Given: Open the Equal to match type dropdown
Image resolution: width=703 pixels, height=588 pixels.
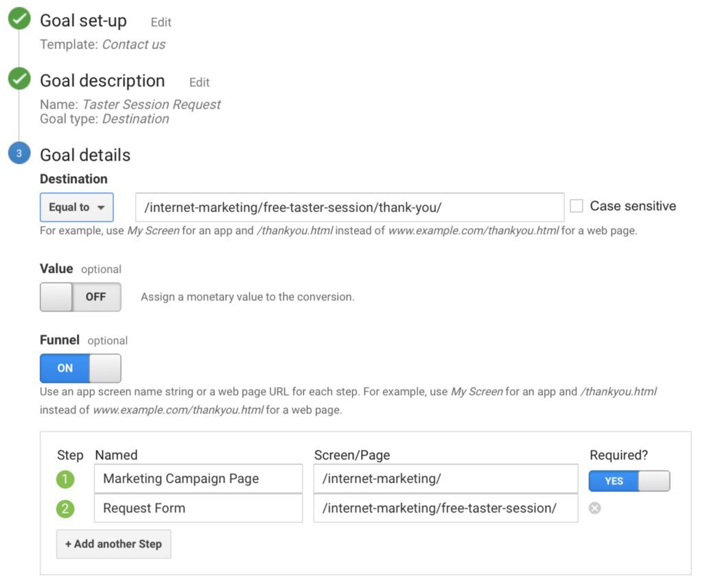Looking at the screenshot, I should click(x=76, y=207).
